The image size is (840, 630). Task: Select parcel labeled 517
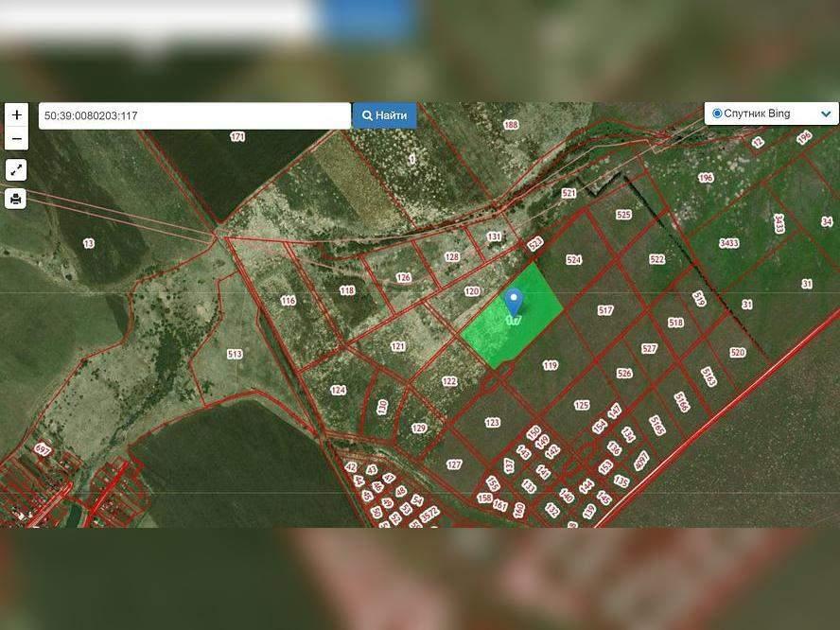point(605,310)
